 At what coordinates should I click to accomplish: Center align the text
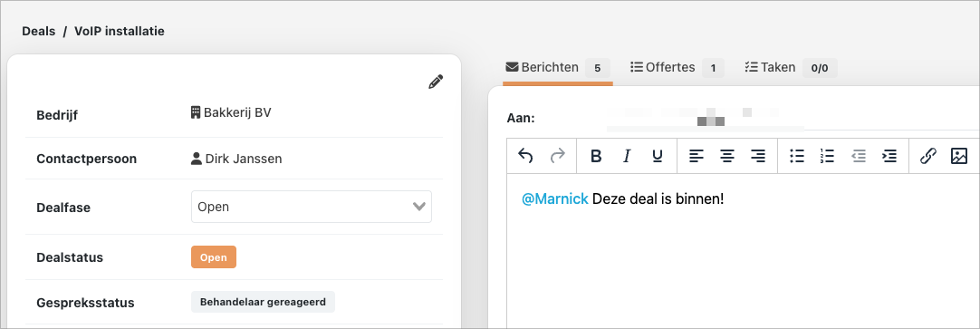727,157
